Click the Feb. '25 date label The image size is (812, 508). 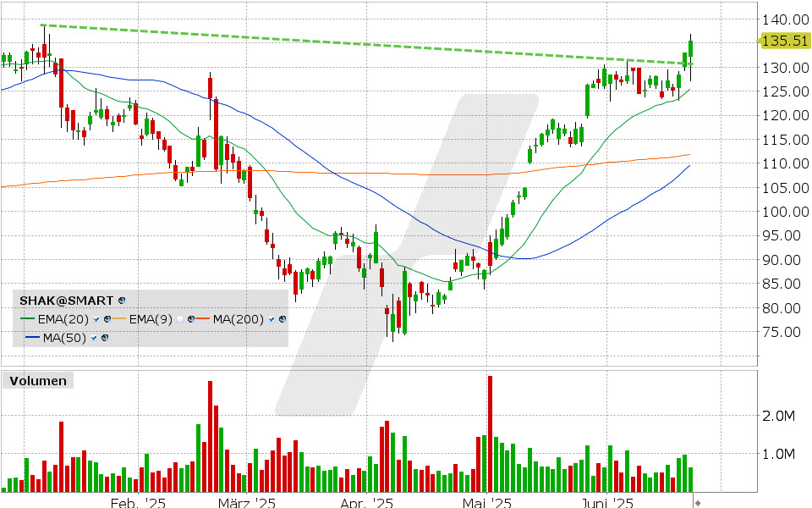tap(138, 502)
